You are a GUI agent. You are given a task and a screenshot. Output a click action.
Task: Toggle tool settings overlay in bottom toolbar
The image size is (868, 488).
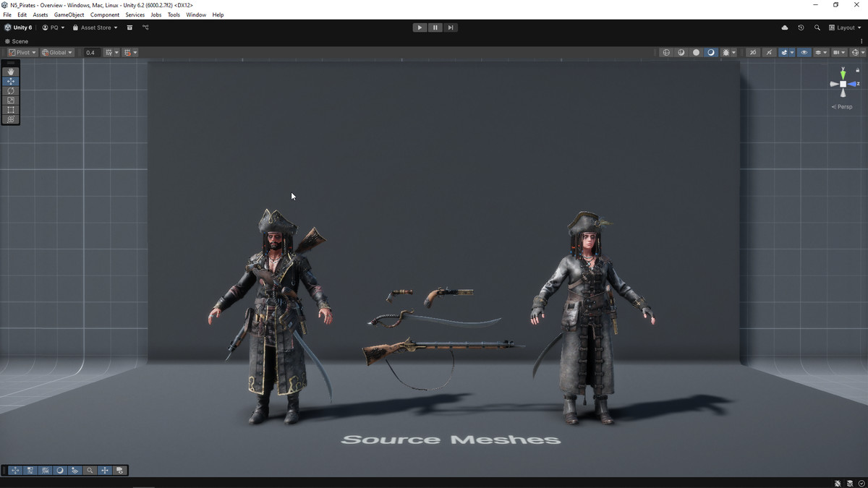point(30,470)
